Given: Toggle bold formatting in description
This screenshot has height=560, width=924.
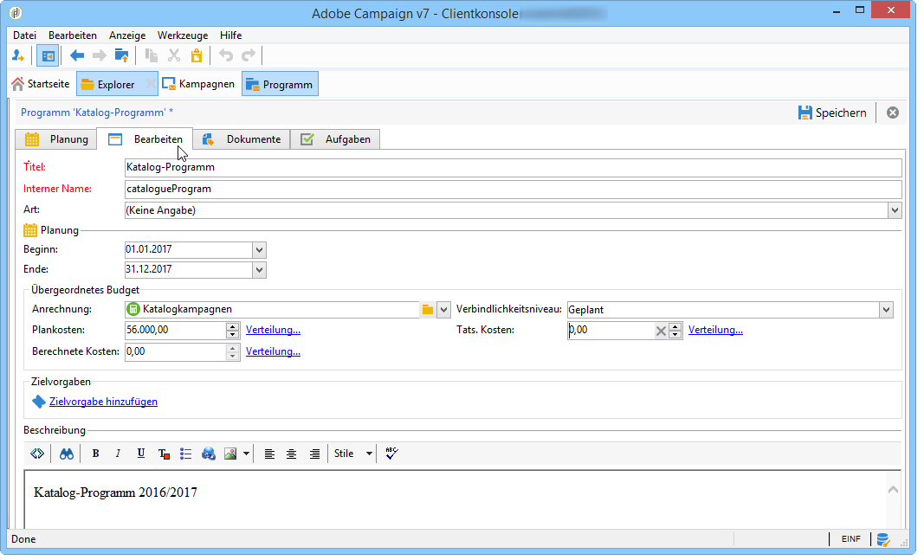Looking at the screenshot, I should pos(95,454).
